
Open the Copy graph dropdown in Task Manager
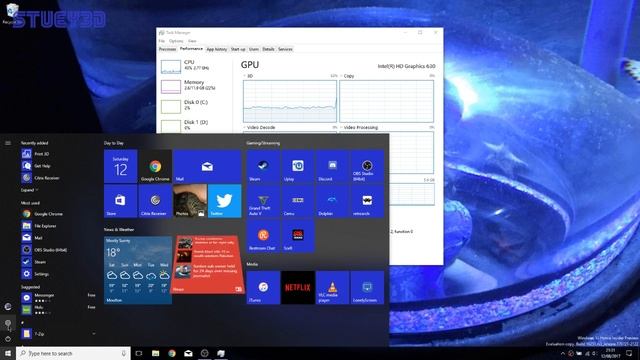tap(347, 76)
